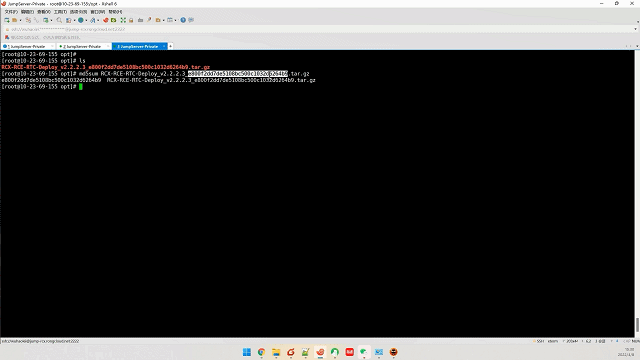Click the magnifier Find icon
The image size is (640, 360).
click(x=59, y=20)
